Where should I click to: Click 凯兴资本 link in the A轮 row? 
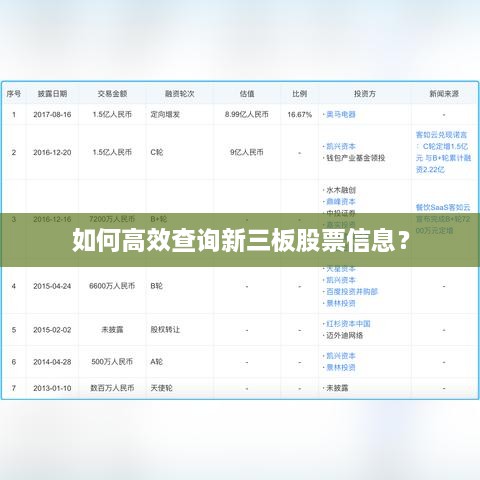pos(341,356)
